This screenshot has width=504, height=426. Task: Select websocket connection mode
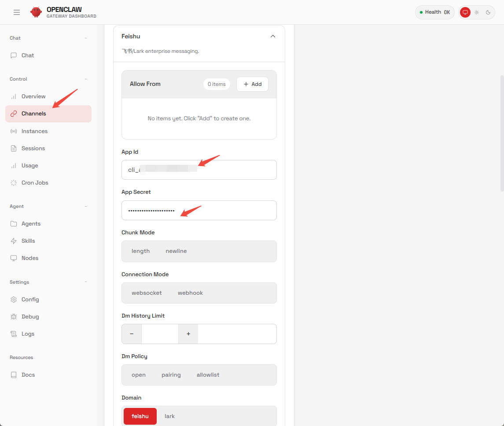pos(147,293)
